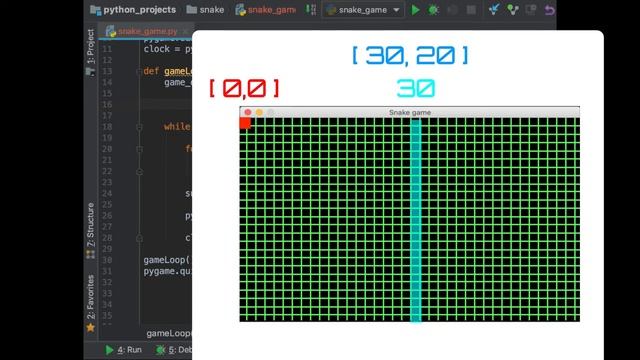This screenshot has width=640, height=360.
Task: Click the fold end marker at line 28
Action: [x=139, y=238]
